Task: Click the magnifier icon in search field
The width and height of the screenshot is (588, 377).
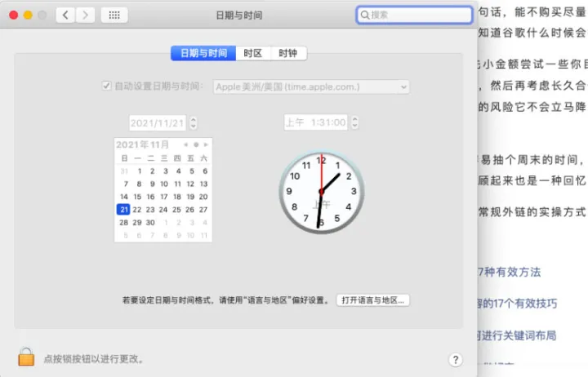Action: coord(364,15)
